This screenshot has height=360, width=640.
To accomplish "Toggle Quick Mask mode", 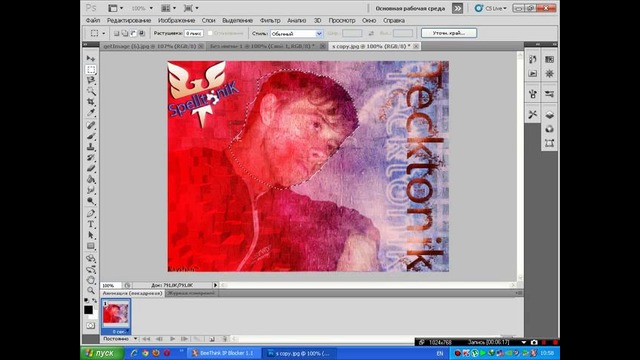I will pyautogui.click(x=91, y=326).
